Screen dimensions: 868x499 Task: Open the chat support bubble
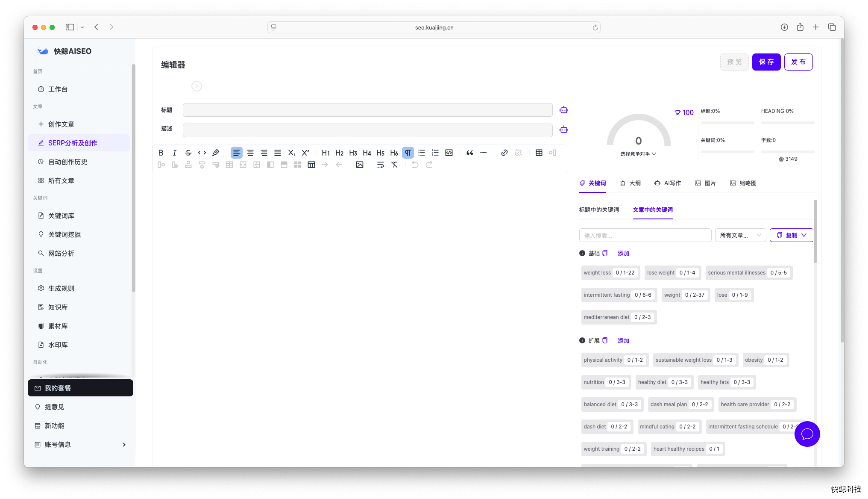pos(807,434)
